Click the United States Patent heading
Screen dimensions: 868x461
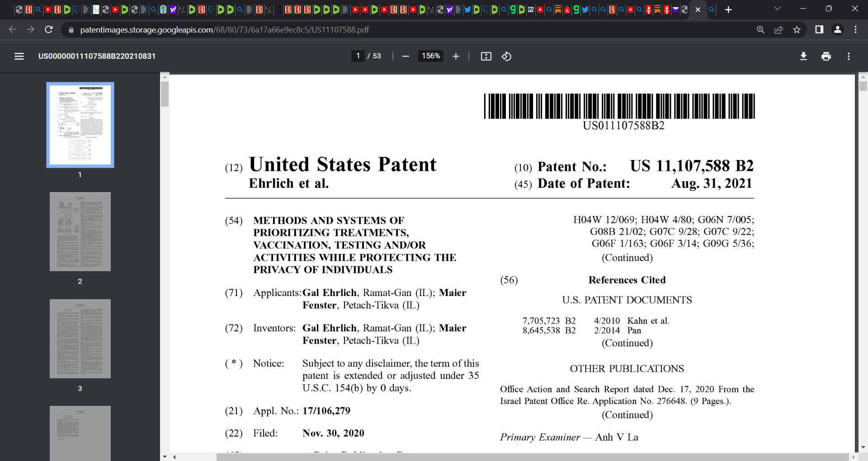[x=343, y=165]
